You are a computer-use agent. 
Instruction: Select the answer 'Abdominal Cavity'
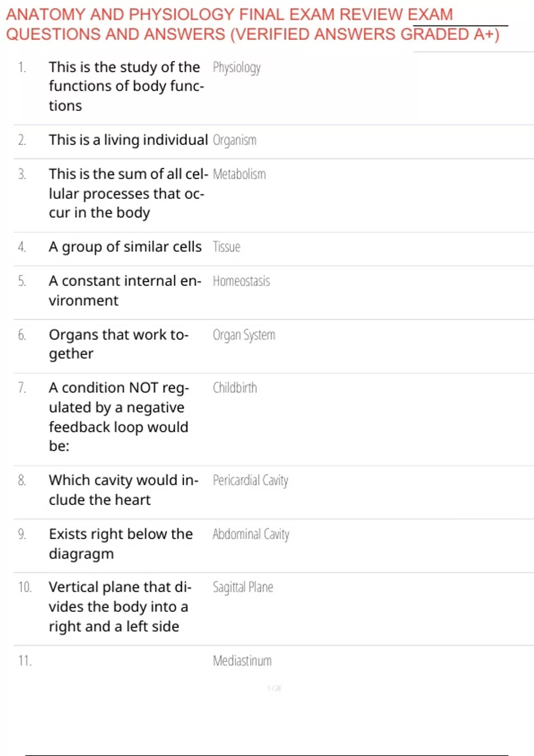click(251, 534)
